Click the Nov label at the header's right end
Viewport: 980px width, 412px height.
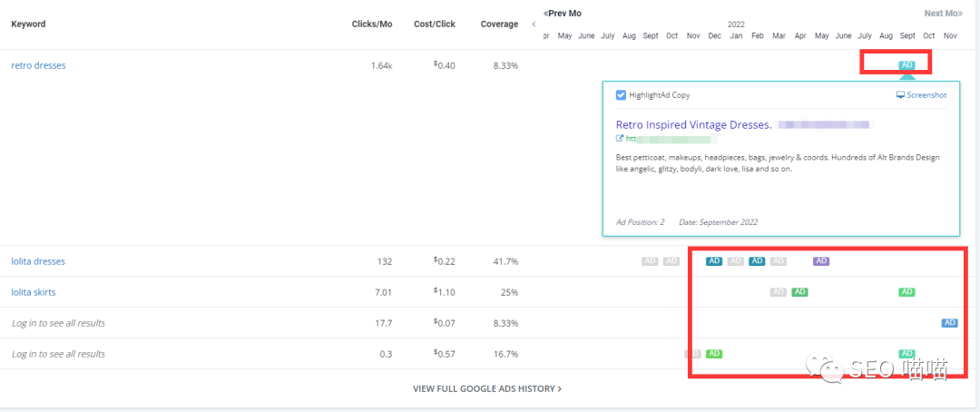point(950,36)
